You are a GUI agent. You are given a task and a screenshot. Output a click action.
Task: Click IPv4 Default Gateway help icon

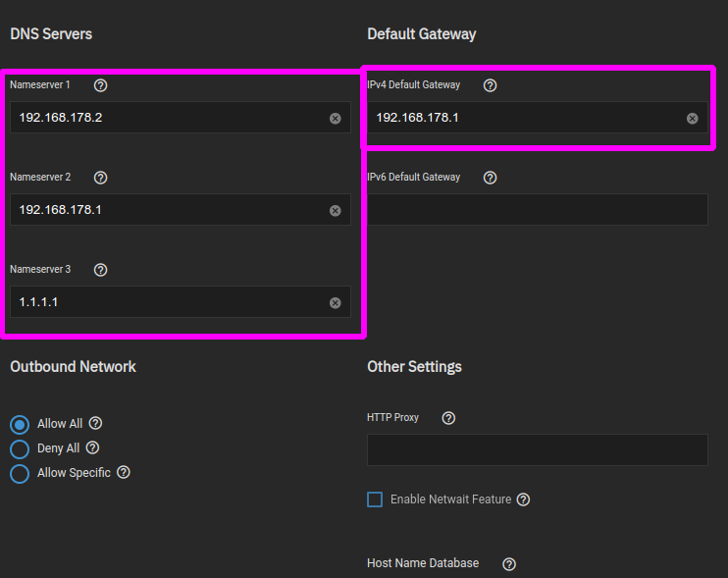(491, 85)
